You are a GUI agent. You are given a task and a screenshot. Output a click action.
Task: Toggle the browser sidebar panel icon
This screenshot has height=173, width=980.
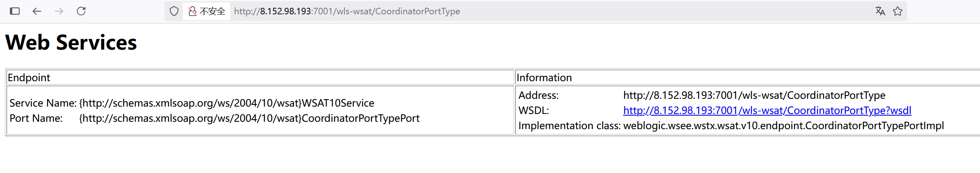[15, 11]
